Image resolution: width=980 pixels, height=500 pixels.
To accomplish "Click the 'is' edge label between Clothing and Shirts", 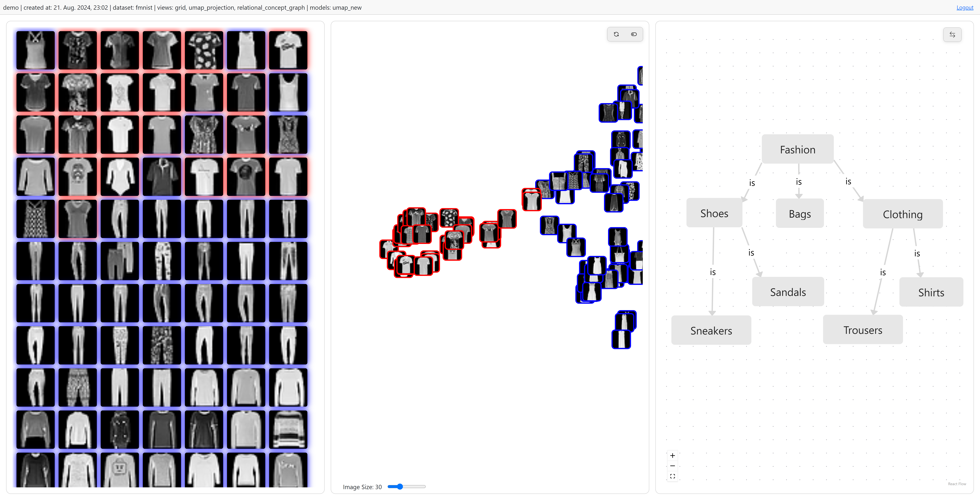I will click(917, 253).
